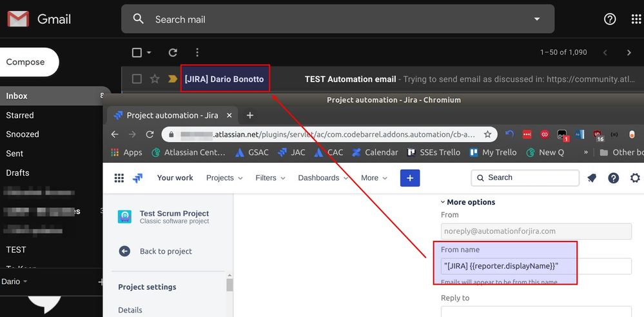The width and height of the screenshot is (644, 317).
Task: Select checkbox of JIRA Dario Bonotto email
Action: (x=137, y=79)
